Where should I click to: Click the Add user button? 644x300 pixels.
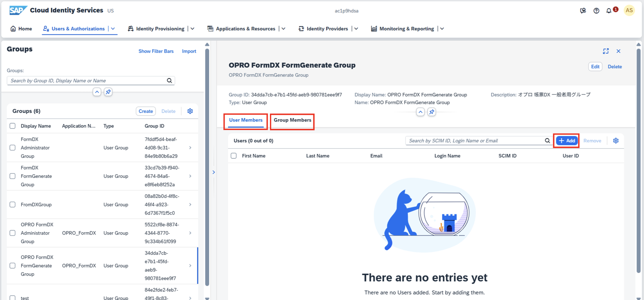coord(567,141)
